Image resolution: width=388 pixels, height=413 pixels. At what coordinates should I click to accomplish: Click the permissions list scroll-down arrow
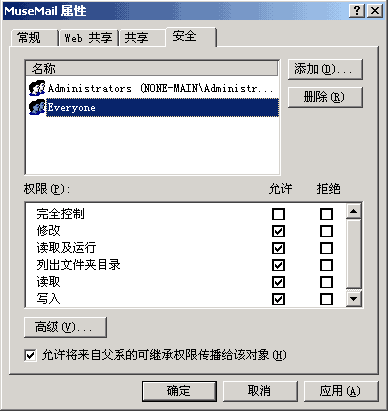click(354, 299)
